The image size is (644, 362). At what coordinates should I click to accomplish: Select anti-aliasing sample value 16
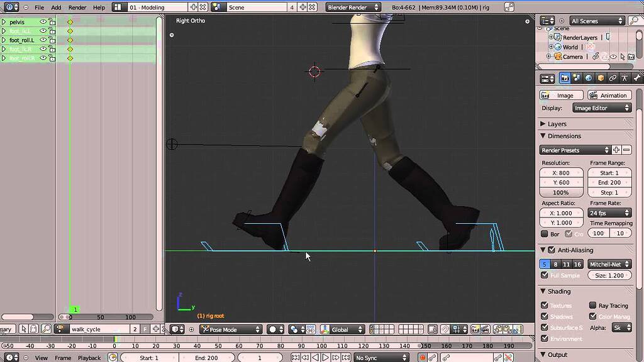[579, 264]
